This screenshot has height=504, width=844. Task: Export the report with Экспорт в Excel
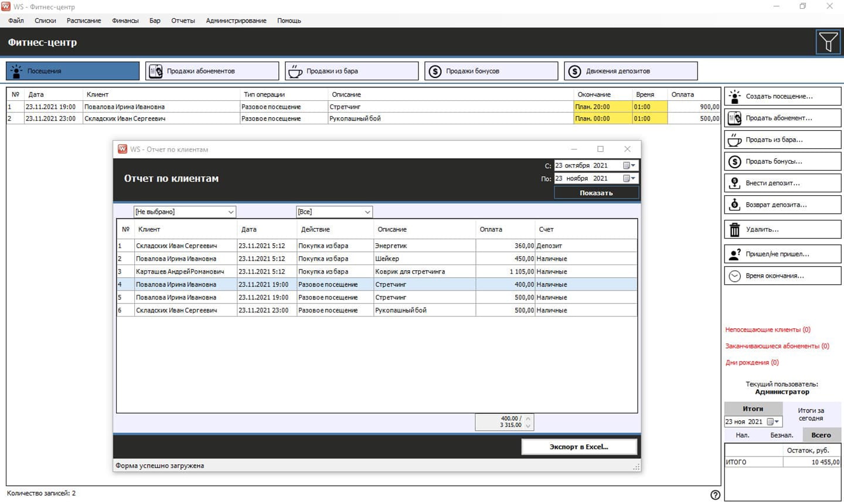click(x=578, y=447)
